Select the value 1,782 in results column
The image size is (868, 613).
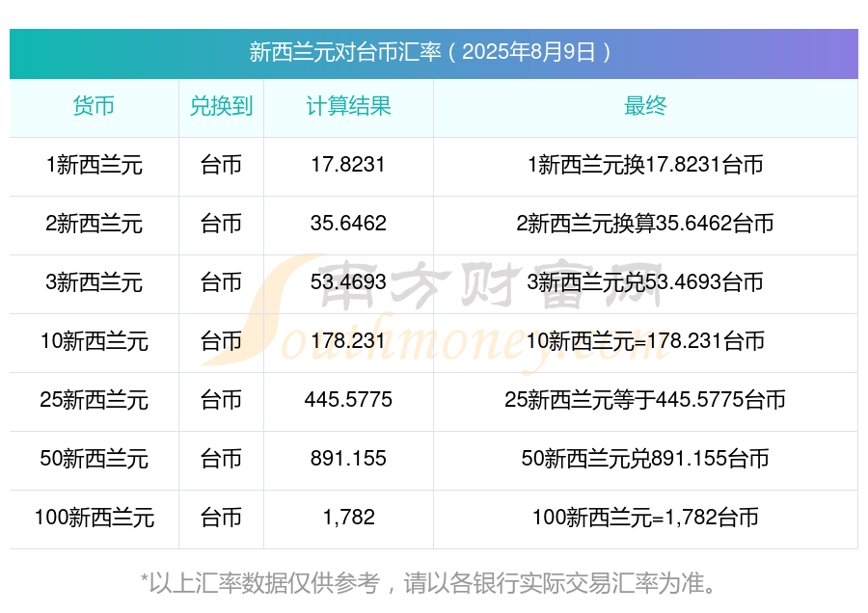349,518
